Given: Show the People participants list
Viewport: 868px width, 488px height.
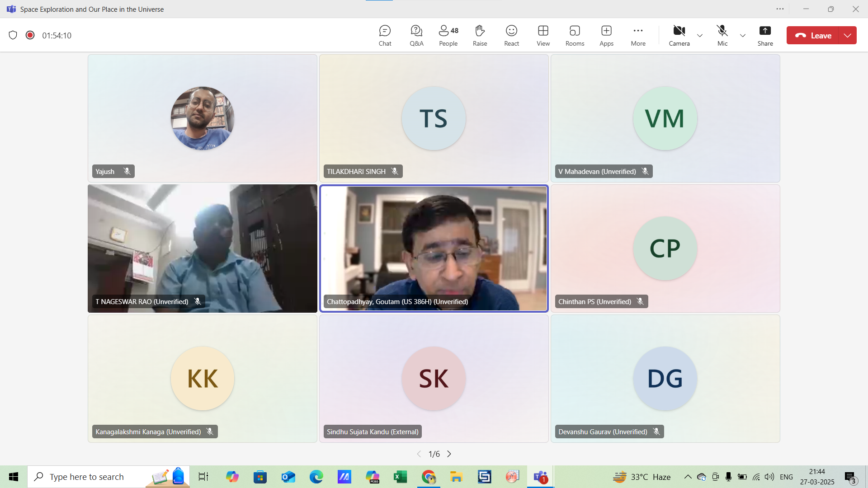Looking at the screenshot, I should [448, 35].
